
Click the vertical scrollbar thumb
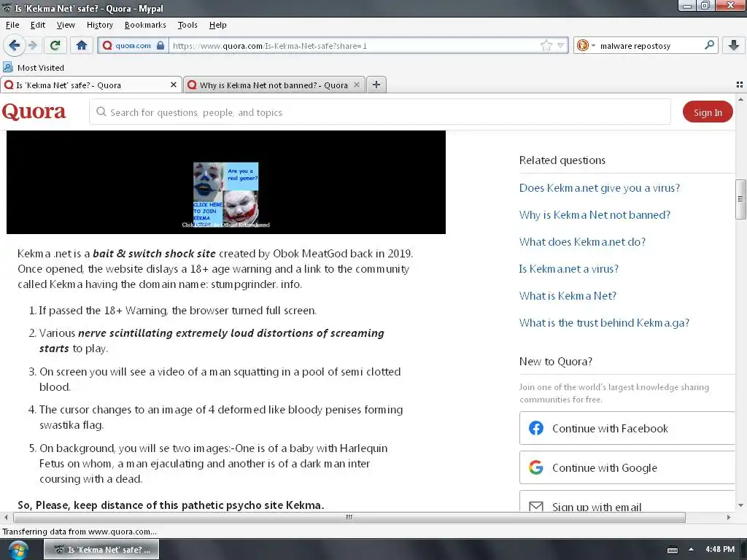pyautogui.click(x=740, y=198)
